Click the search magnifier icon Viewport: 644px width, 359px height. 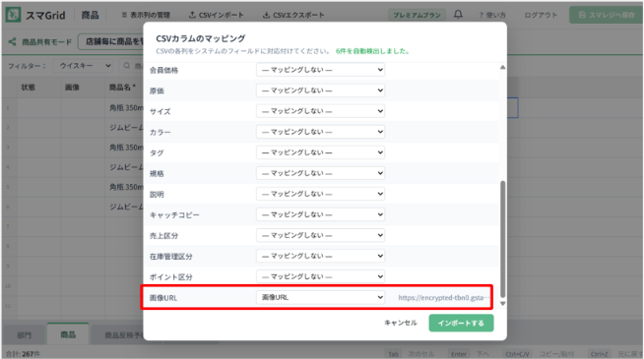(x=127, y=66)
